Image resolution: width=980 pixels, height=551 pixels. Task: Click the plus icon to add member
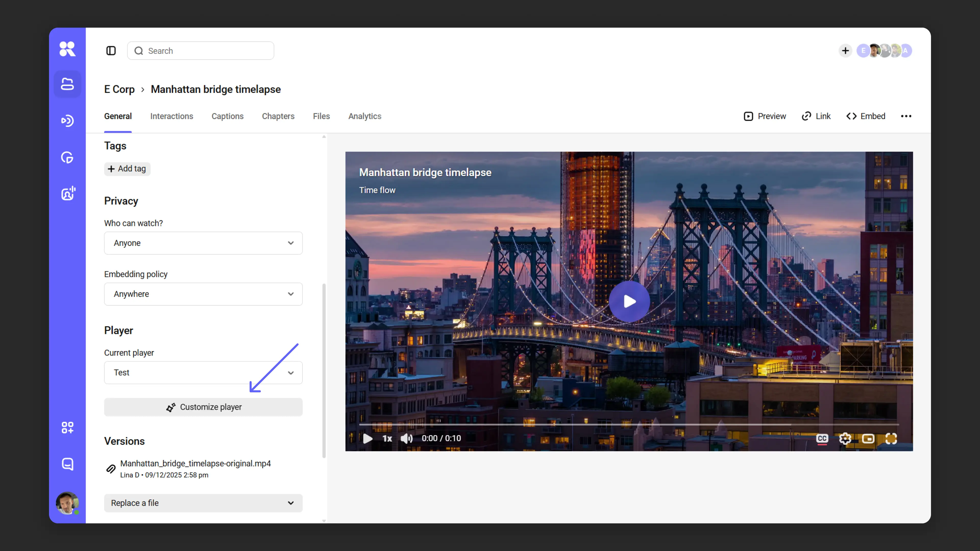tap(845, 51)
